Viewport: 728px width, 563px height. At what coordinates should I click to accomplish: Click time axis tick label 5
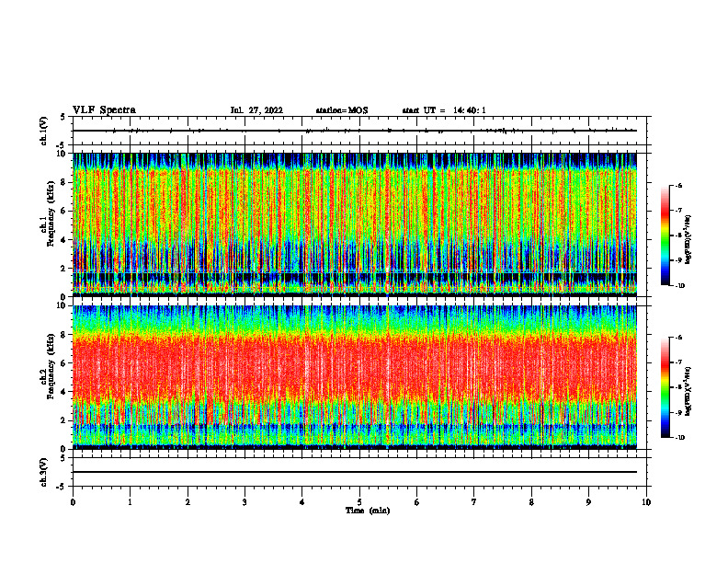359,502
